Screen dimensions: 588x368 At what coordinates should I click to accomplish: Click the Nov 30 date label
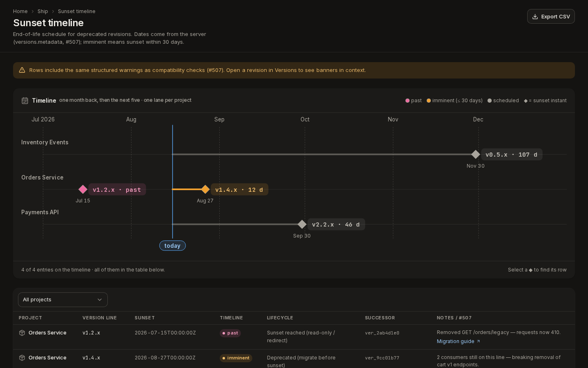tap(476, 166)
